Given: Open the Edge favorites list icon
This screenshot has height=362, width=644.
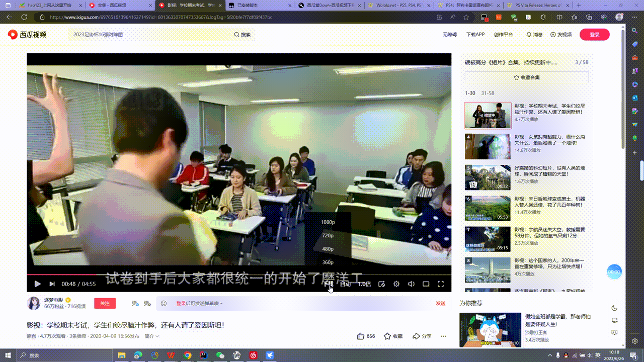Looking at the screenshot, I should point(575,17).
